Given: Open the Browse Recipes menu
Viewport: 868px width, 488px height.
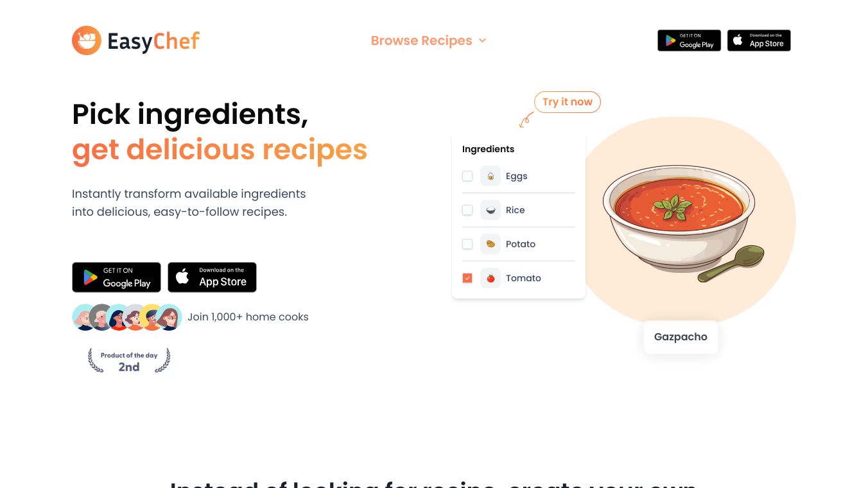Looking at the screenshot, I should 421,40.
